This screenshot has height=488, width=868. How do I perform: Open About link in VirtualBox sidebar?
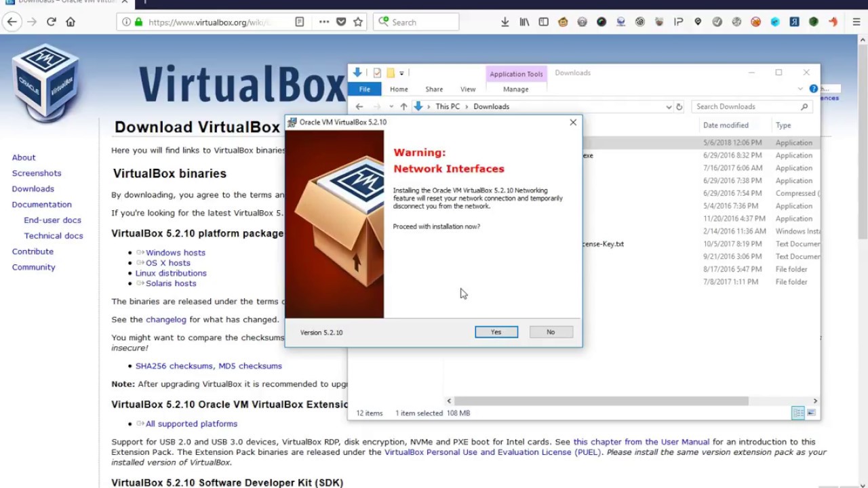pyautogui.click(x=24, y=157)
